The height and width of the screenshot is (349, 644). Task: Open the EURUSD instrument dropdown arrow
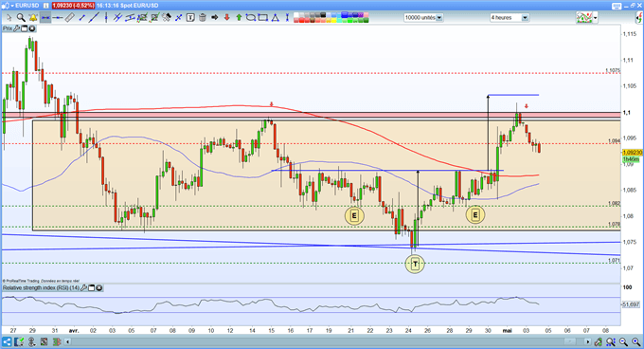coord(12,6)
